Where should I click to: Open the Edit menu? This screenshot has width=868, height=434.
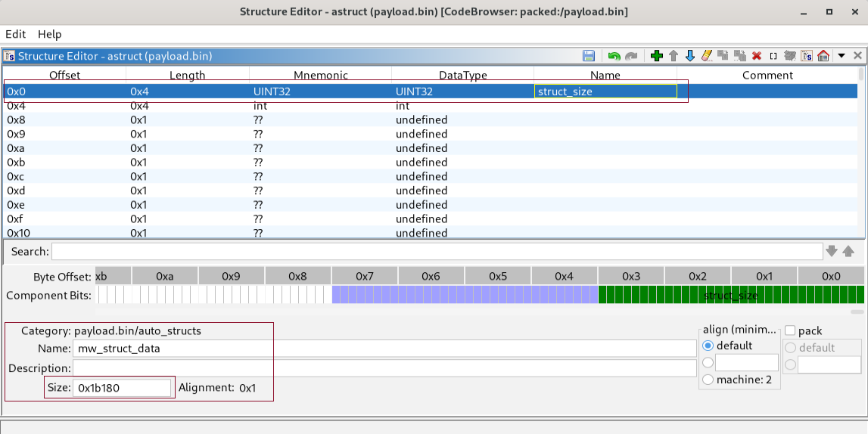(x=15, y=34)
